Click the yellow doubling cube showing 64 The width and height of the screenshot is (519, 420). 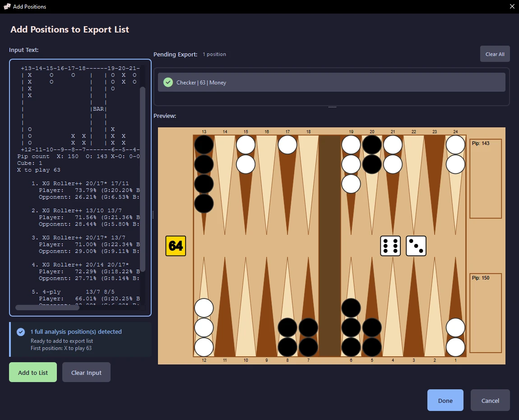[176, 246]
